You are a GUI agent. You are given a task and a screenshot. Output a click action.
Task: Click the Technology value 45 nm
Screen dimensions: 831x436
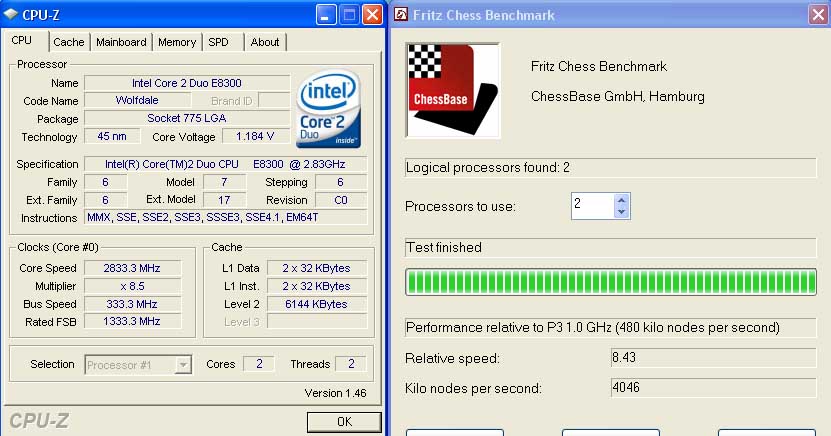[112, 136]
